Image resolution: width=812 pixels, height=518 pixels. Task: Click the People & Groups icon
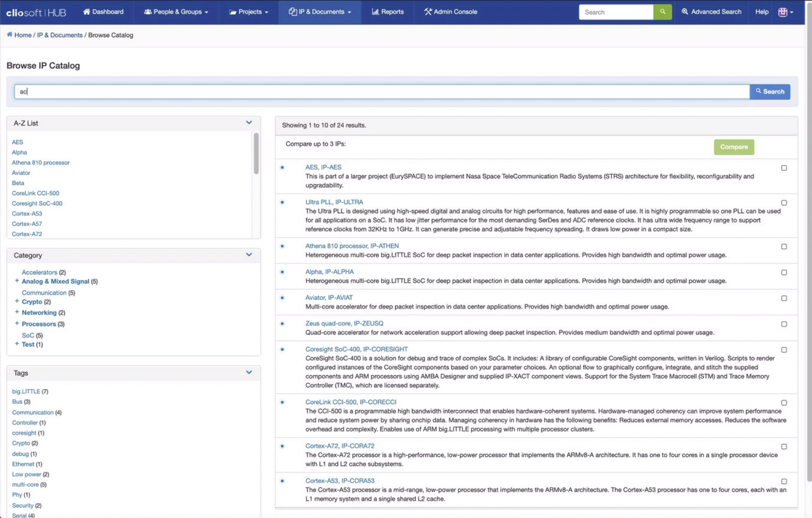[x=148, y=12]
